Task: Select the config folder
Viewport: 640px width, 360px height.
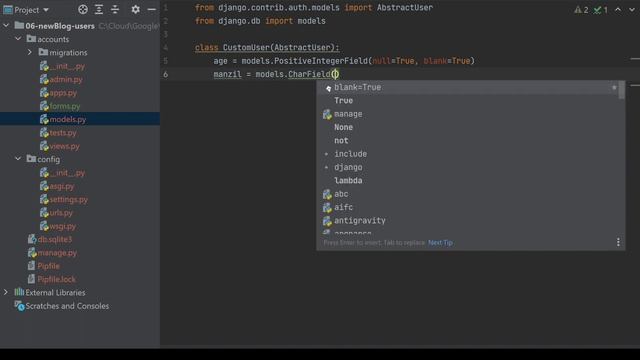Action: 49,159
